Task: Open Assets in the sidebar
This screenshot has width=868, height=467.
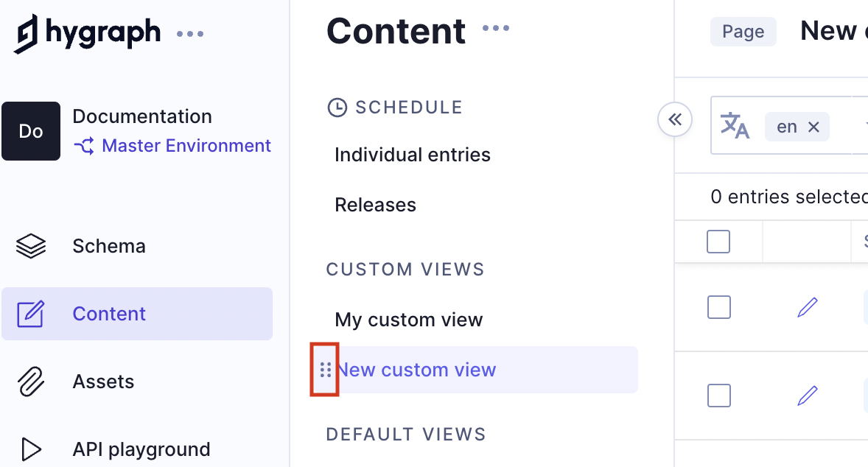Action: pyautogui.click(x=103, y=382)
